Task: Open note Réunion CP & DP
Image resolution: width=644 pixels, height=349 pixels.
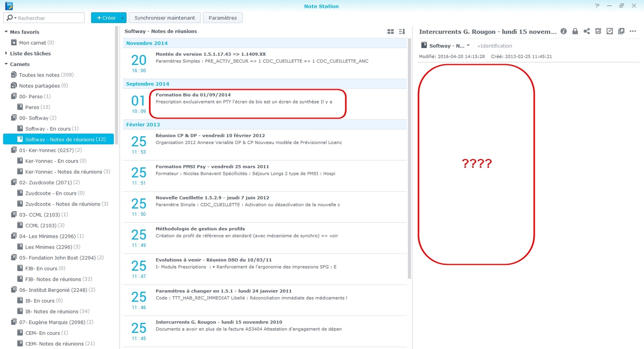Action: [x=265, y=145]
